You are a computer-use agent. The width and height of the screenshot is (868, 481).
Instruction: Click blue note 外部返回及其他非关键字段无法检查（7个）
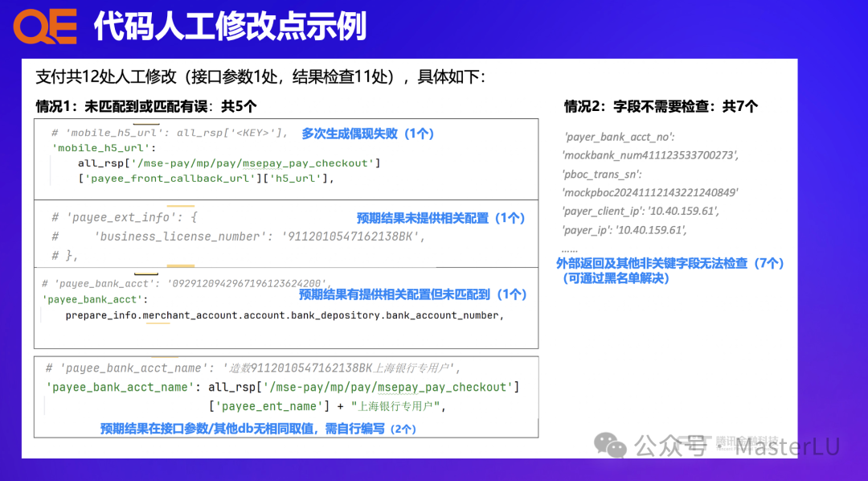pyautogui.click(x=670, y=263)
